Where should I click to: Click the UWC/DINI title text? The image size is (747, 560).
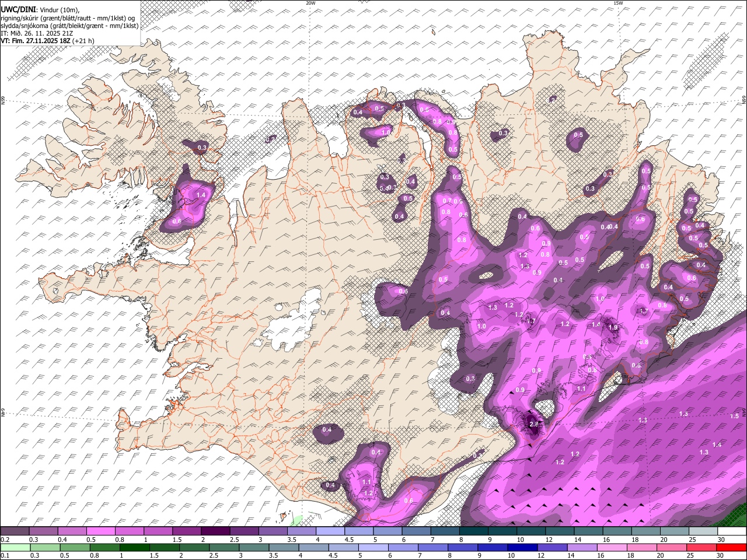[x=18, y=9]
